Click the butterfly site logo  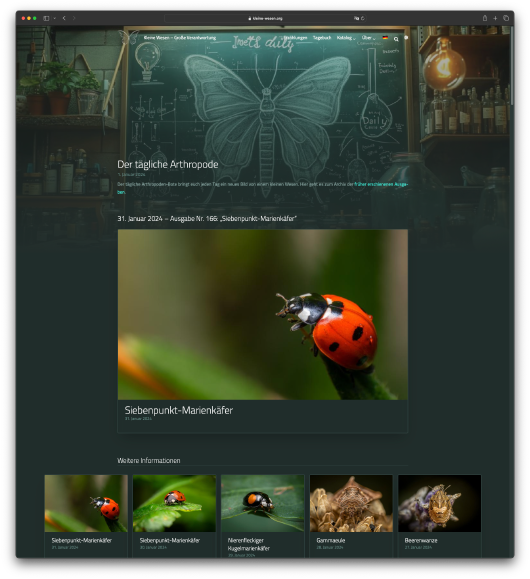tap(129, 37)
